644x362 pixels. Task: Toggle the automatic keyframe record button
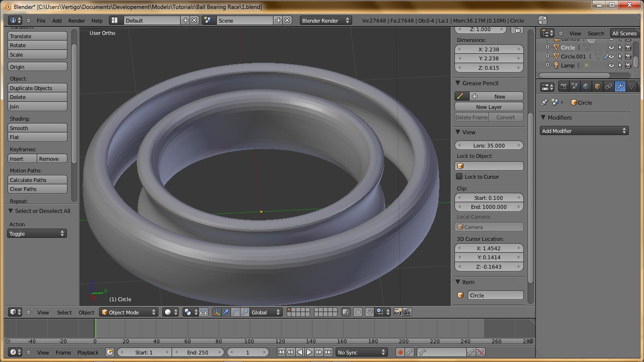coord(400,352)
